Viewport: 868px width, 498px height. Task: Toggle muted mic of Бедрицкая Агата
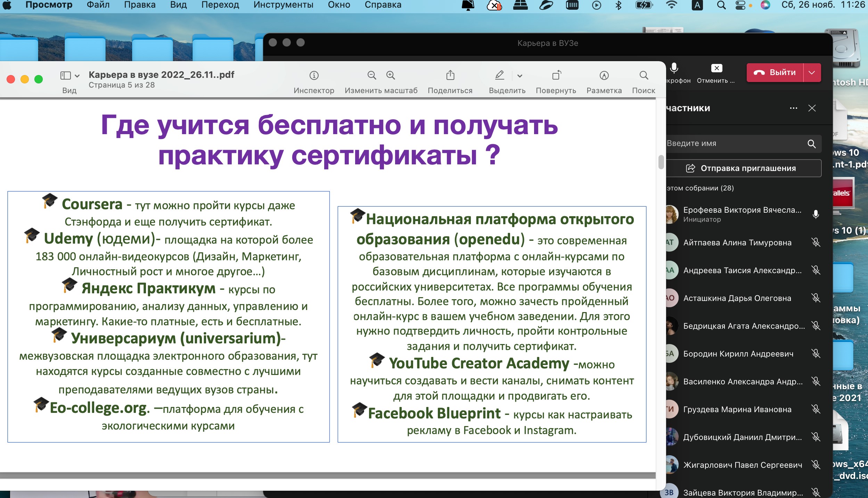[x=816, y=326]
